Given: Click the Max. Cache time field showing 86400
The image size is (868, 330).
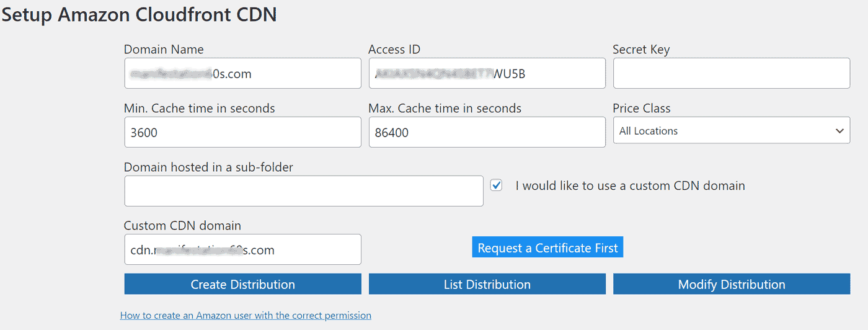Looking at the screenshot, I should coord(487,133).
